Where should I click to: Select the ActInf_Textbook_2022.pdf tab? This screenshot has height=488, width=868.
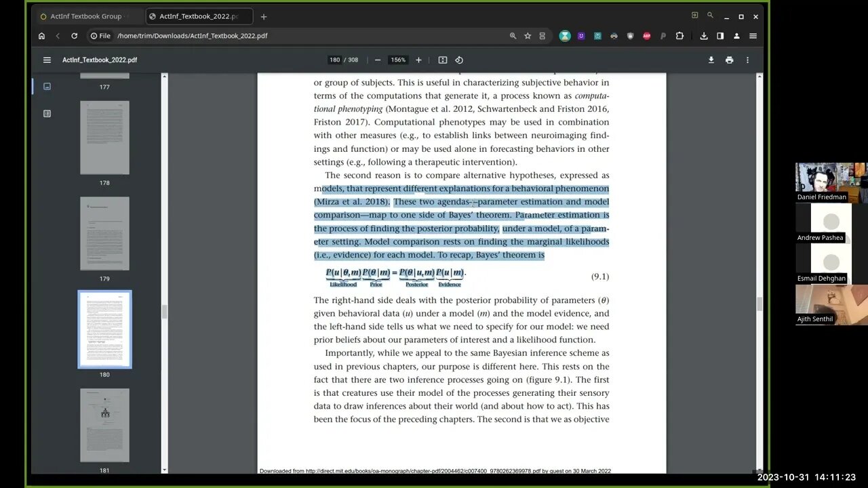[198, 16]
